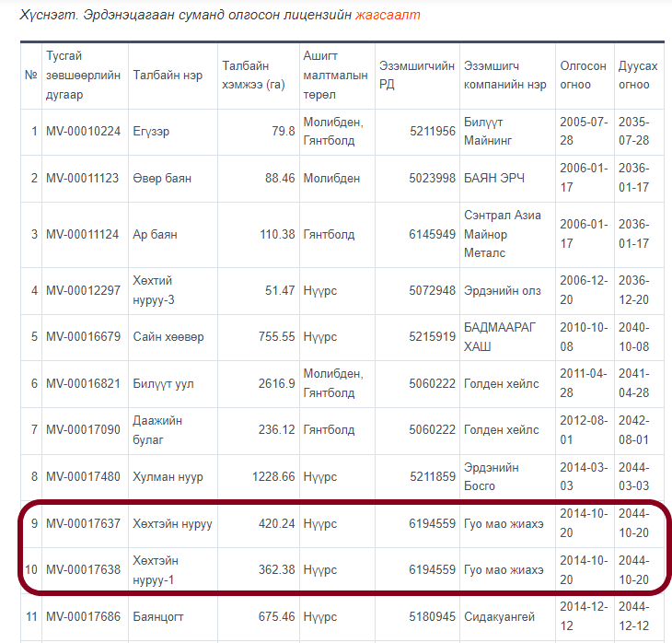The width and height of the screenshot is (672, 643).
Task: Select mineral type 'Молибден' in row 2
Action: click(331, 178)
